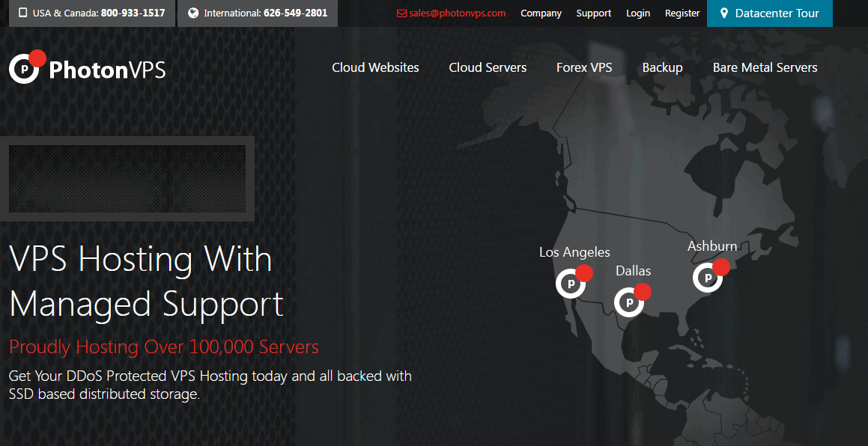Click the DDoS Protected VPS Hosting paragraph
Image resolution: width=868 pixels, height=446 pixels.
(x=210, y=385)
